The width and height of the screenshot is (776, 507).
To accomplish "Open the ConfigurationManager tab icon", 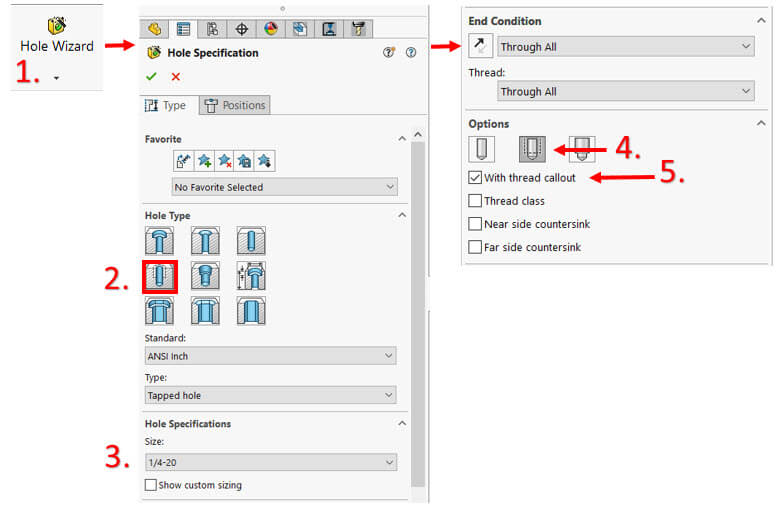I will click(212, 29).
